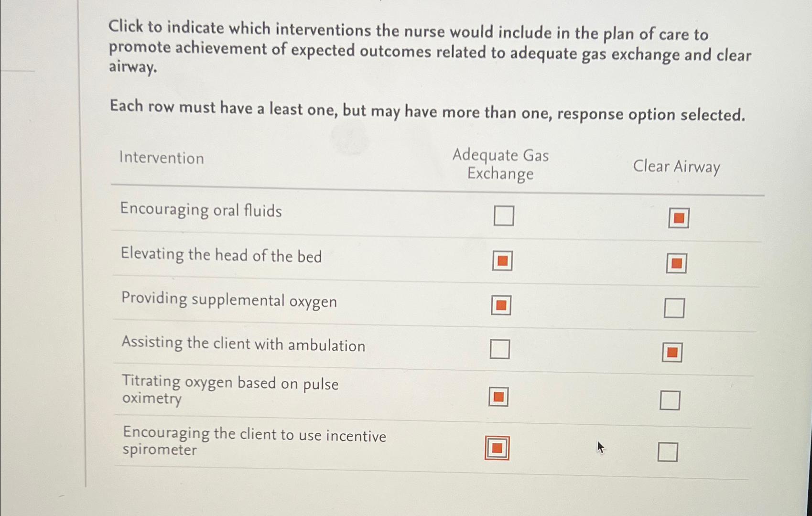The image size is (812, 516).
Task: Check Clear Airway for incentive spirometer row
Action: (669, 451)
